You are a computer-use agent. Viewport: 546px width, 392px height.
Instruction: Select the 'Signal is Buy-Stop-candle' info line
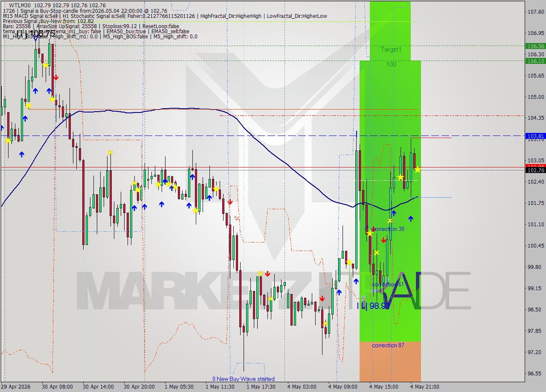[x=84, y=11]
